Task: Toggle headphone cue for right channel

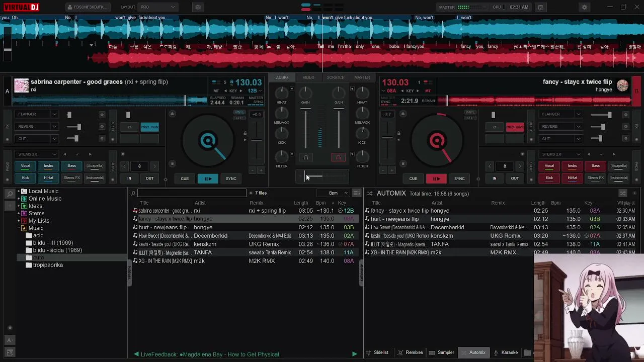Action: 339,157
